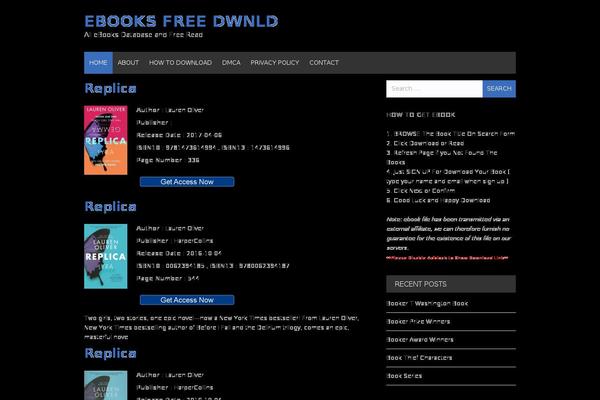Open the PRIVACY POLICY page
600x400 pixels.
pos(275,62)
